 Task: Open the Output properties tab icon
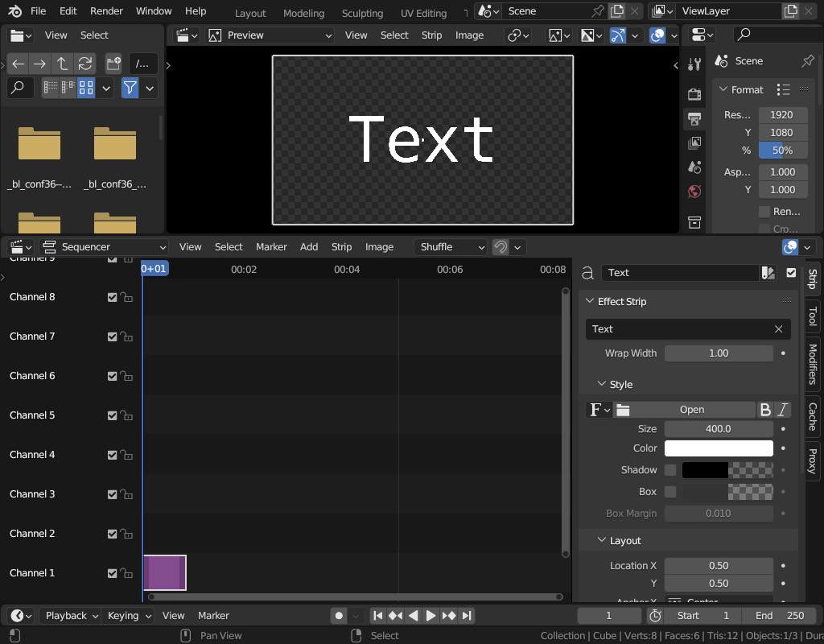click(x=694, y=119)
